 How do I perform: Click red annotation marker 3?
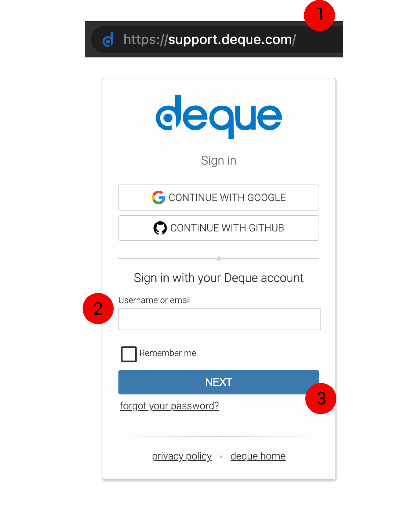(x=321, y=398)
